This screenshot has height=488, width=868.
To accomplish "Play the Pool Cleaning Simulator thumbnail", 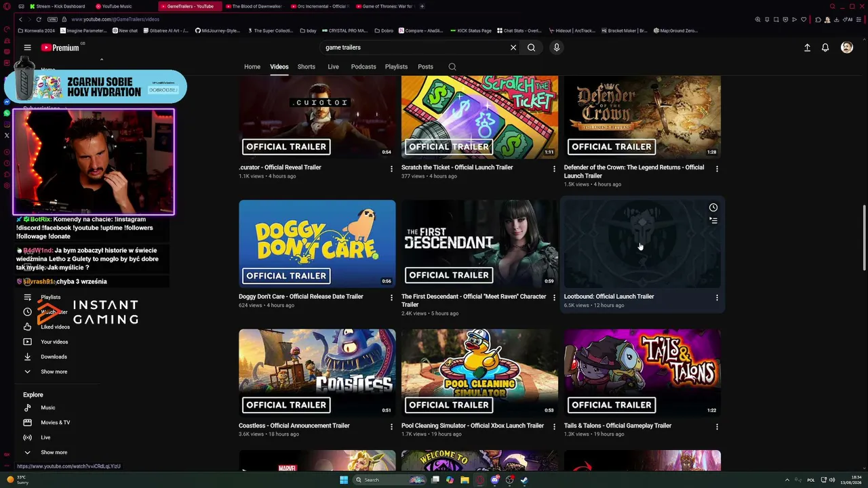I will click(479, 372).
